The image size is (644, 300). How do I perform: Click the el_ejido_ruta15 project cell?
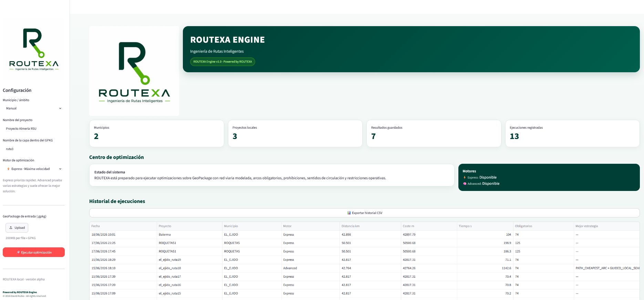click(x=189, y=293)
